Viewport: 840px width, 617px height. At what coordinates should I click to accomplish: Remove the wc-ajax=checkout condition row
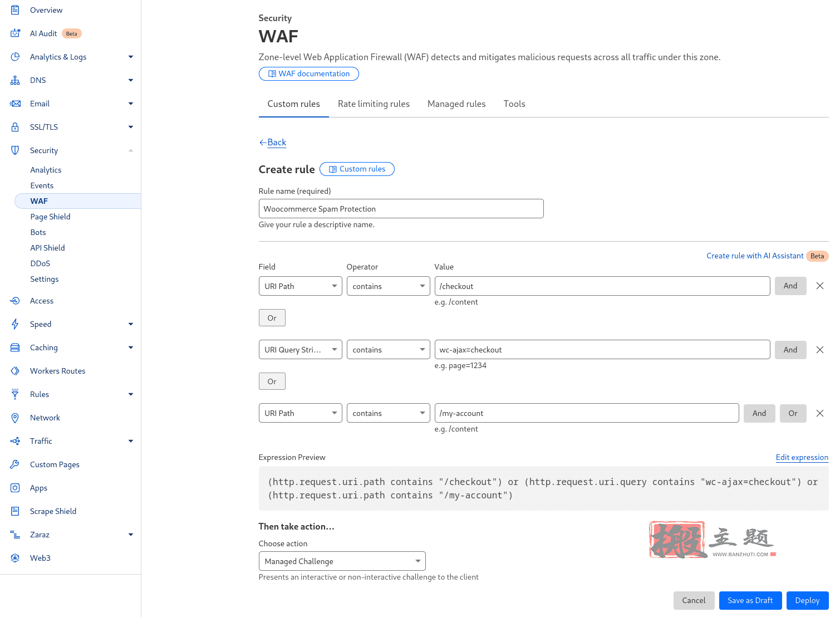coord(819,350)
